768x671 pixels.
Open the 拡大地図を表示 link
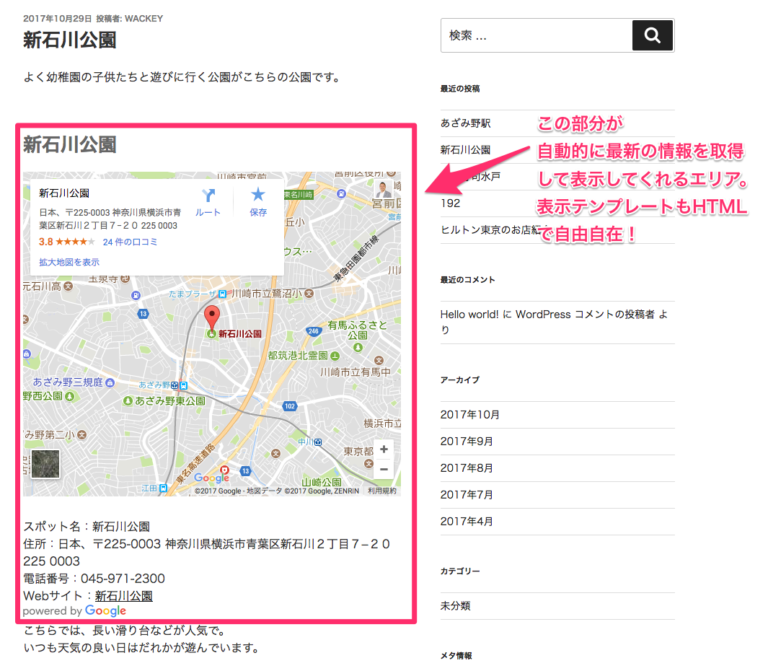tap(69, 262)
